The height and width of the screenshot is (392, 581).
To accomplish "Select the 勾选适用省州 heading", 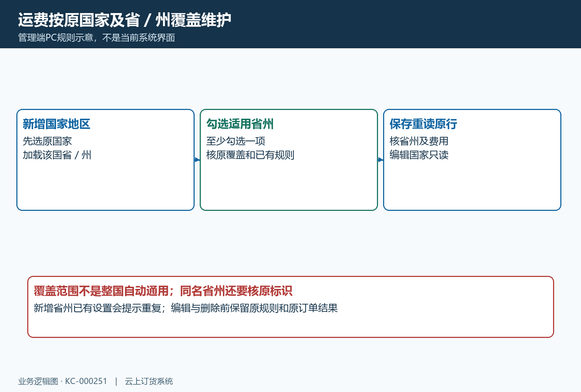I will point(240,124).
